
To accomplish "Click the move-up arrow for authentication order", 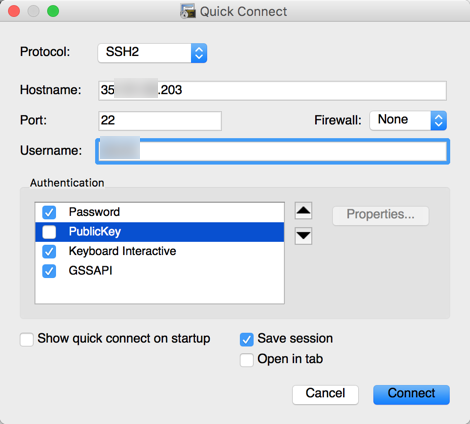I will tap(303, 210).
